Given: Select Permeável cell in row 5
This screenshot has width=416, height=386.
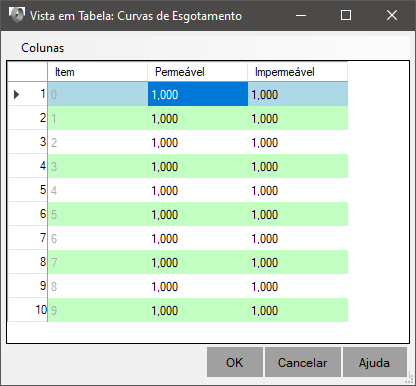Looking at the screenshot, I should coord(198,190).
